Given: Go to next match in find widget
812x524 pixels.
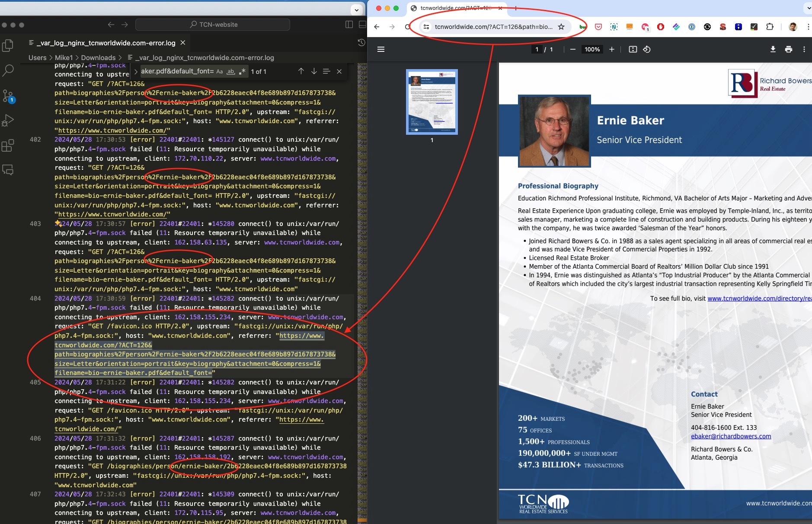Looking at the screenshot, I should tap(314, 71).
